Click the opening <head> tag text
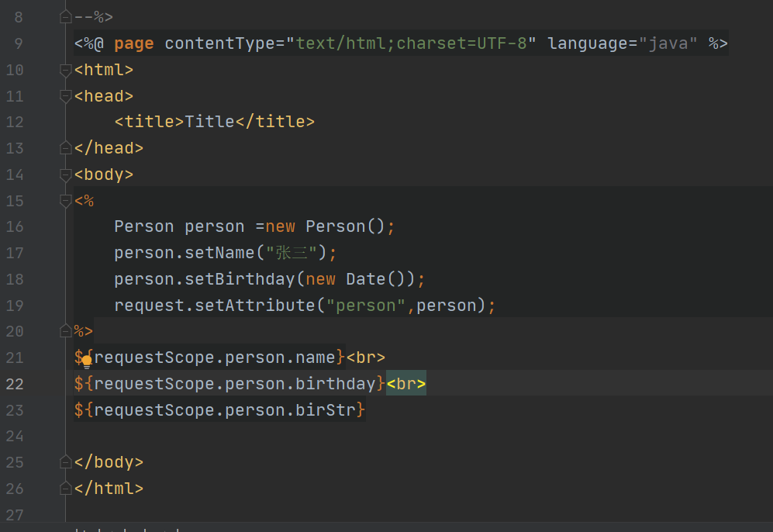 pos(104,96)
